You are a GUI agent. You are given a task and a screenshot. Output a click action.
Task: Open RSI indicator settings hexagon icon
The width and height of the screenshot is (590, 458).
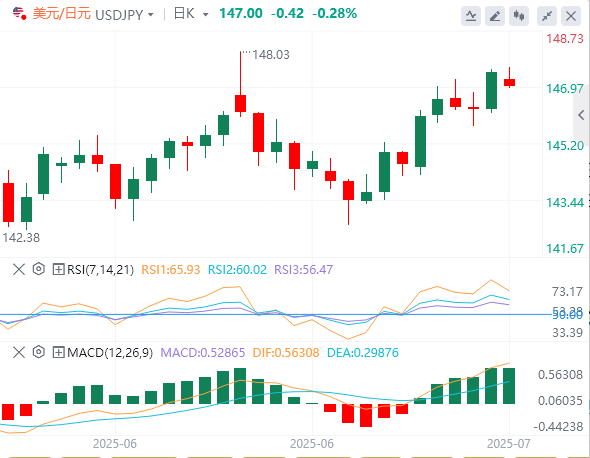click(x=39, y=269)
